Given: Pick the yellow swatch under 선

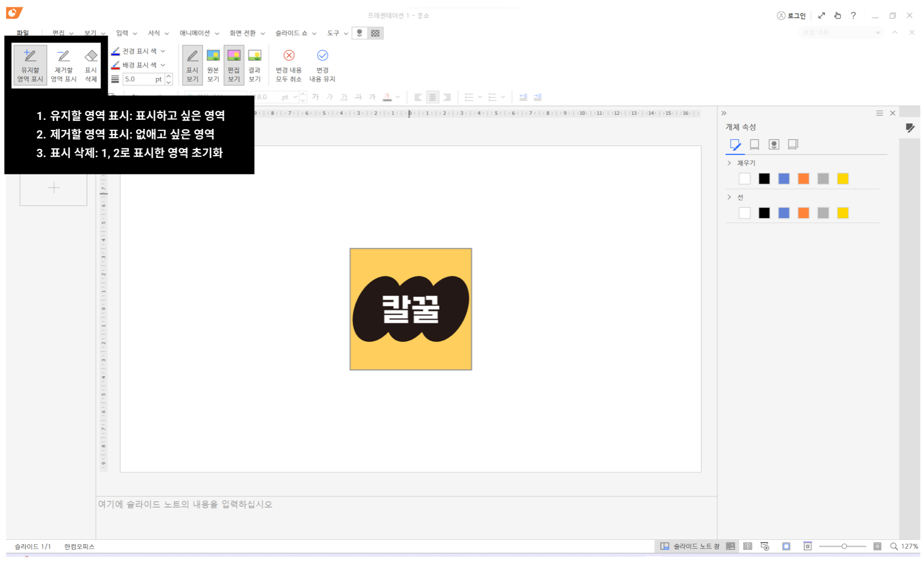Looking at the screenshot, I should [843, 213].
